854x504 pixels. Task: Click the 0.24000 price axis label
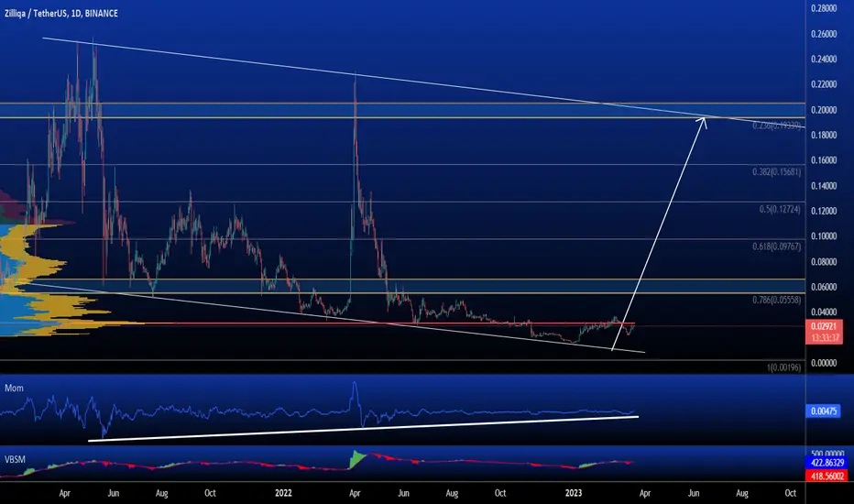[x=824, y=59]
